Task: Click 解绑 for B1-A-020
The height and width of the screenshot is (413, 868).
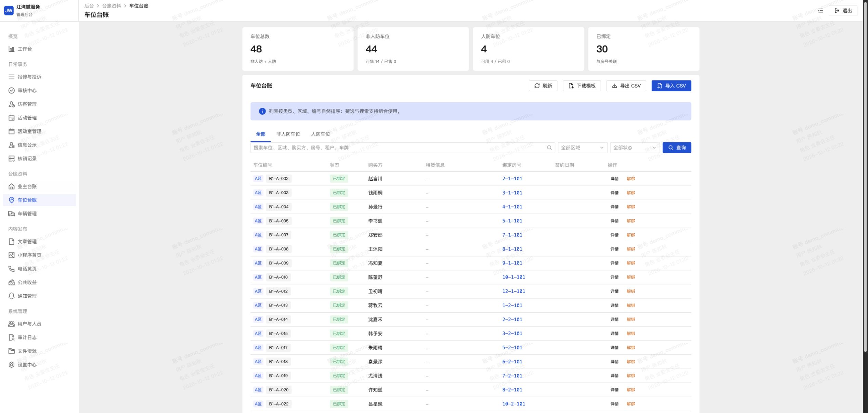Action: 631,390
